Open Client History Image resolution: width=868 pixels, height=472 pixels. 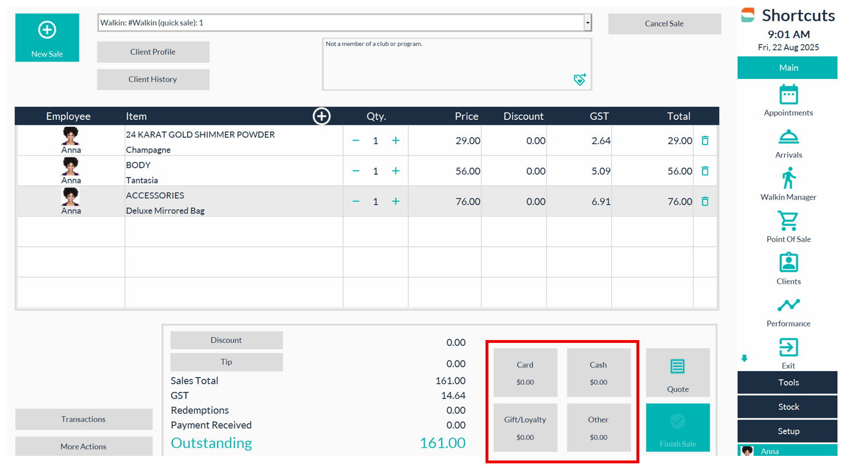(153, 80)
